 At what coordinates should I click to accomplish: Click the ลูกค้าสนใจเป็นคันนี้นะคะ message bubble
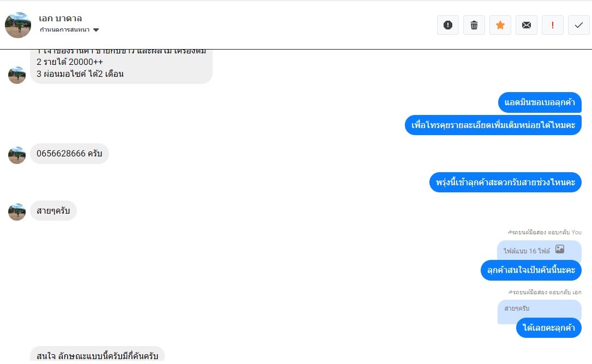(x=531, y=270)
